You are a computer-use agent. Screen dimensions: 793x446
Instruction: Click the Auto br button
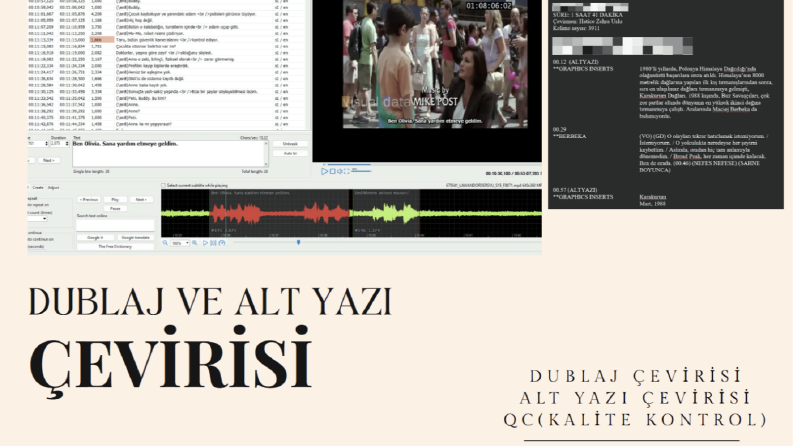[x=290, y=153]
